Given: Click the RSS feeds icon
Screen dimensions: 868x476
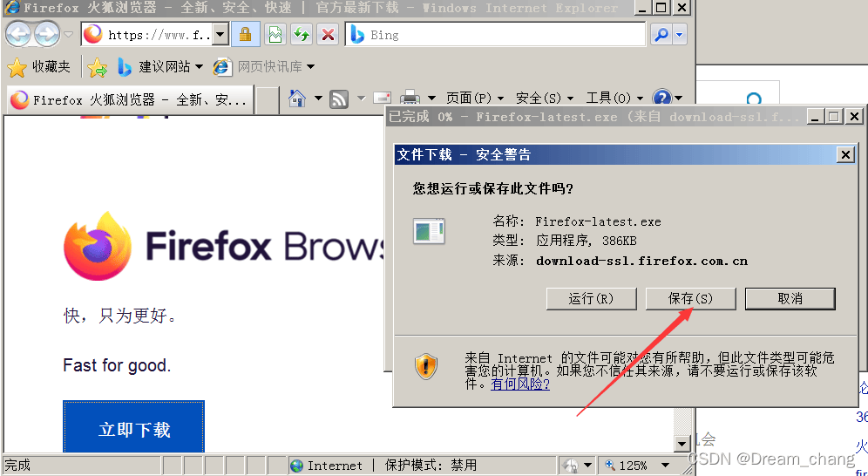Looking at the screenshot, I should coord(339,99).
